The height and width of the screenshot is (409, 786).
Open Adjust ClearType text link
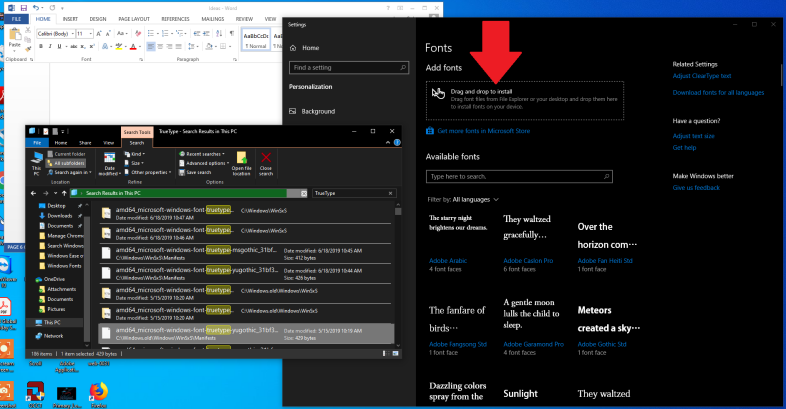702,76
